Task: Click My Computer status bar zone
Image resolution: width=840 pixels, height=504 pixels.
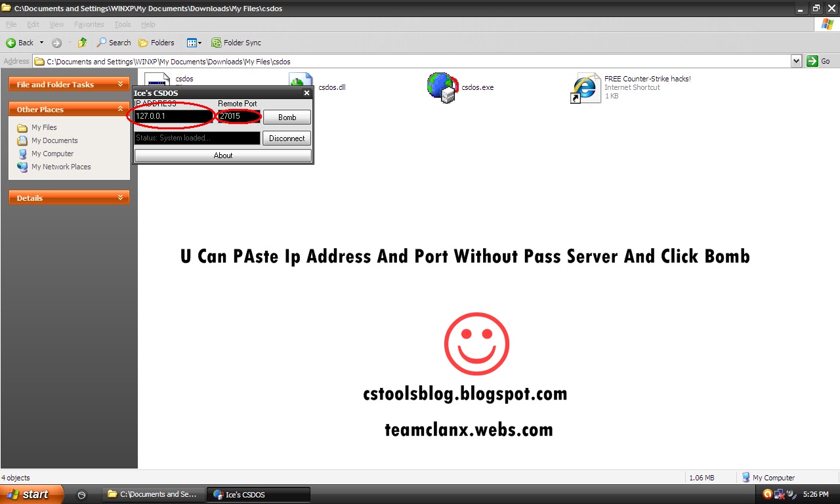Action: pyautogui.click(x=768, y=478)
